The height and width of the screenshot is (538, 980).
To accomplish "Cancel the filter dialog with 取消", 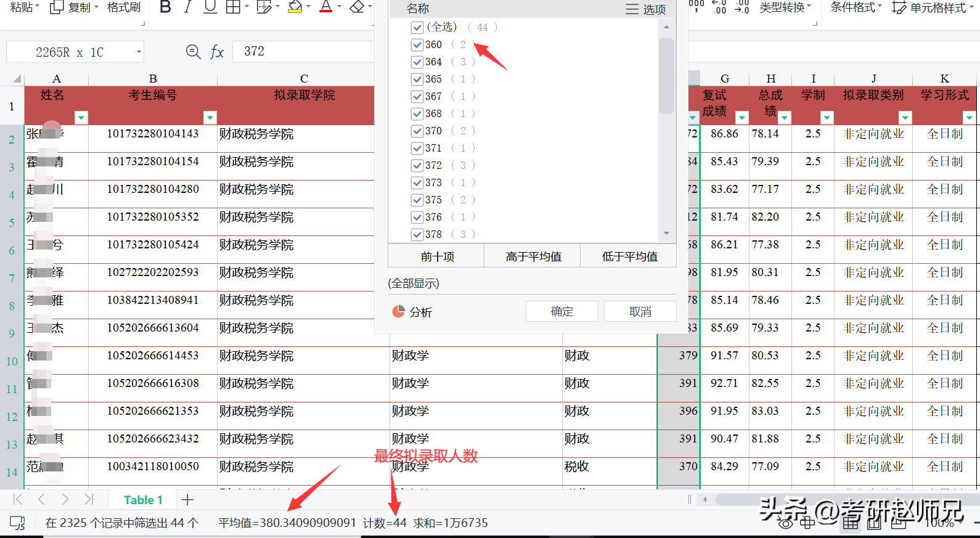I will (x=640, y=311).
